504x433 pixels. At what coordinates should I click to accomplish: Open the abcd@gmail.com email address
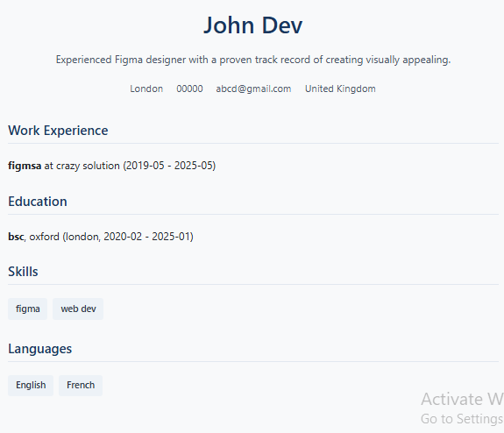[253, 89]
